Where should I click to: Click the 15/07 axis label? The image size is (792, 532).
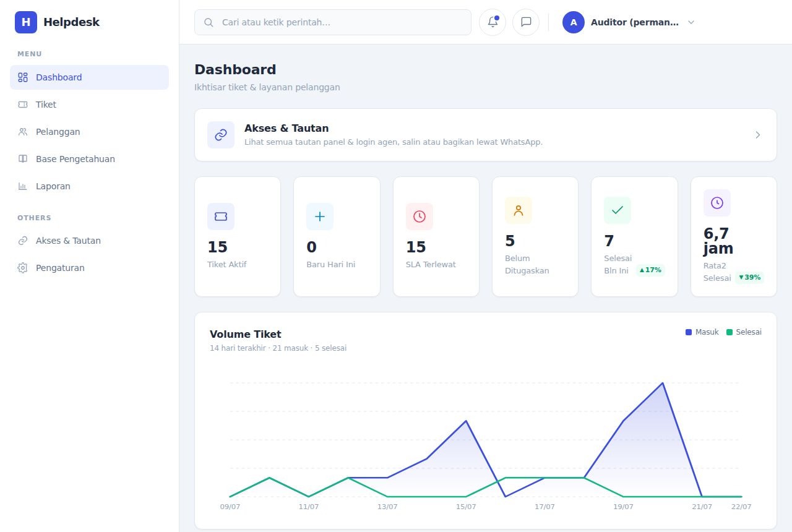(466, 507)
